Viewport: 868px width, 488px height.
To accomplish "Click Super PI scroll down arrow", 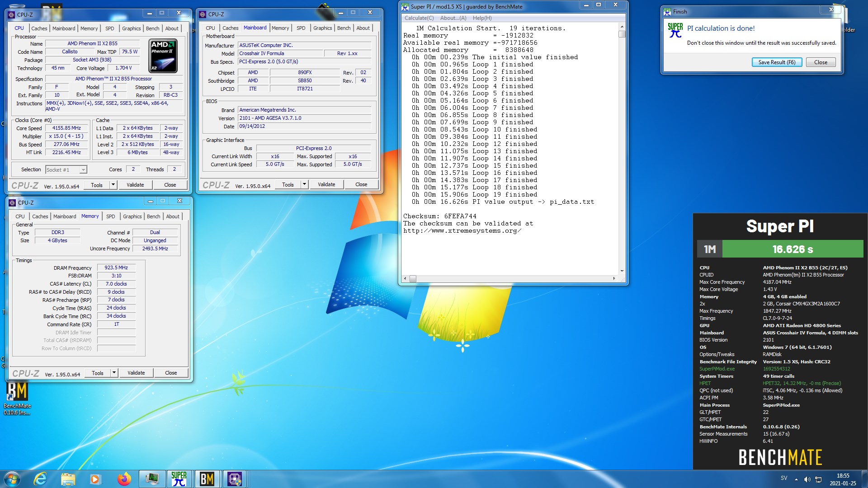I will [x=622, y=271].
